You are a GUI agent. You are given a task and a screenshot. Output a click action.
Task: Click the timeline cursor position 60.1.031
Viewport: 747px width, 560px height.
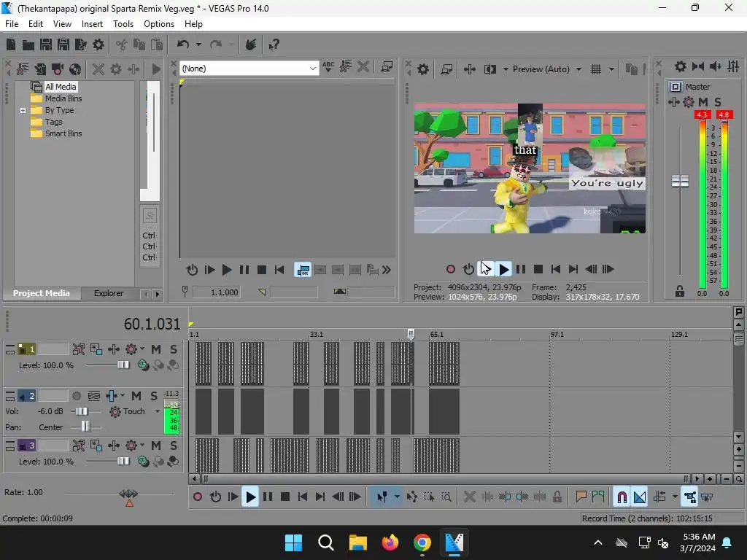point(152,324)
